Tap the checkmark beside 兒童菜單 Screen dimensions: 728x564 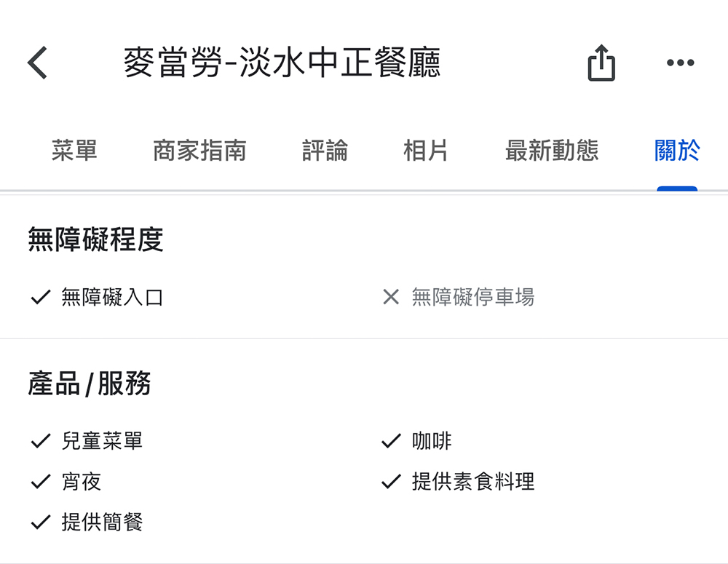tap(40, 441)
